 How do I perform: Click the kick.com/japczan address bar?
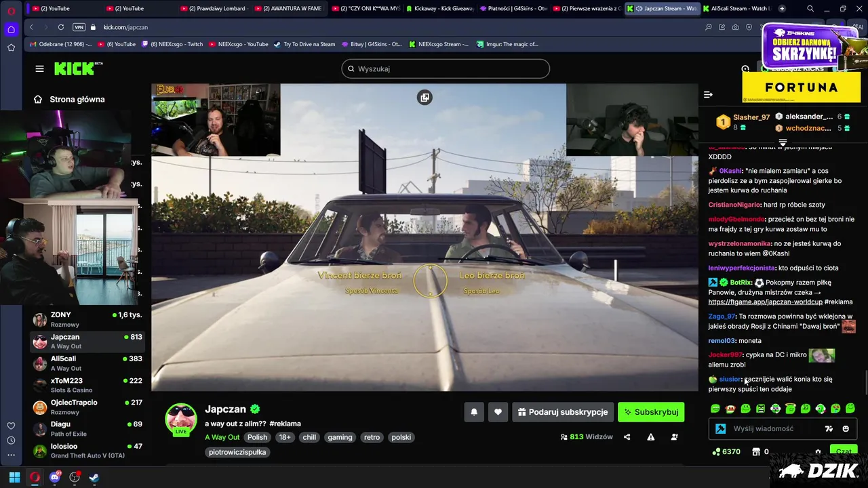click(125, 27)
